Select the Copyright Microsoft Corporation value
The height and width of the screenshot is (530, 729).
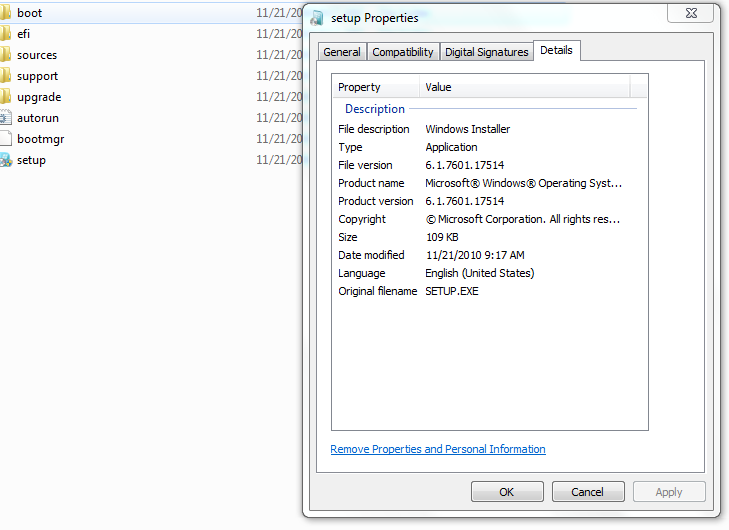pos(523,219)
